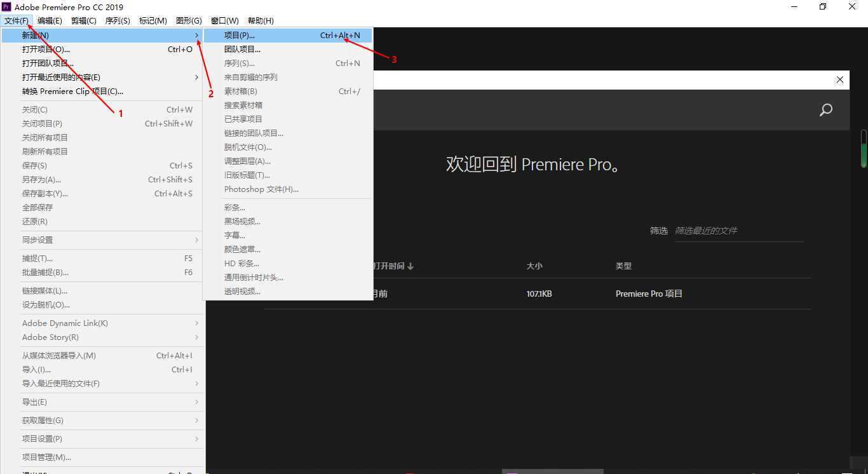Screen dimensions: 868x474
Task: Select 序列(S)... in submenu
Action: coord(288,63)
